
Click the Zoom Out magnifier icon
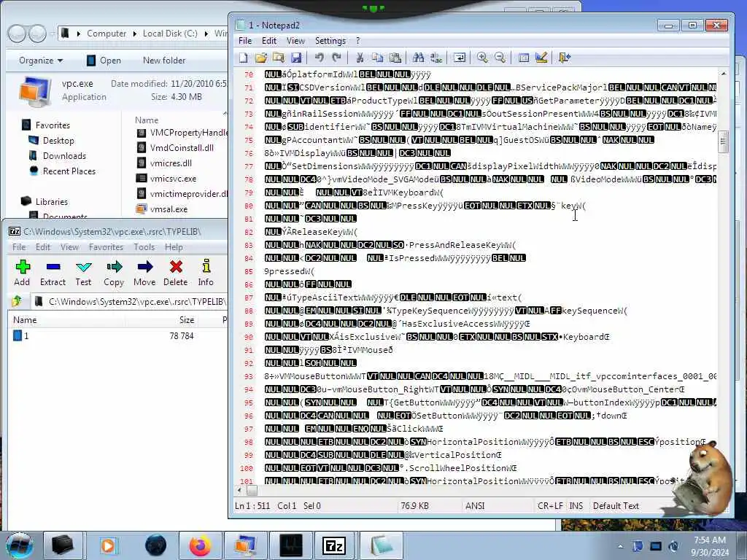tap(500, 58)
